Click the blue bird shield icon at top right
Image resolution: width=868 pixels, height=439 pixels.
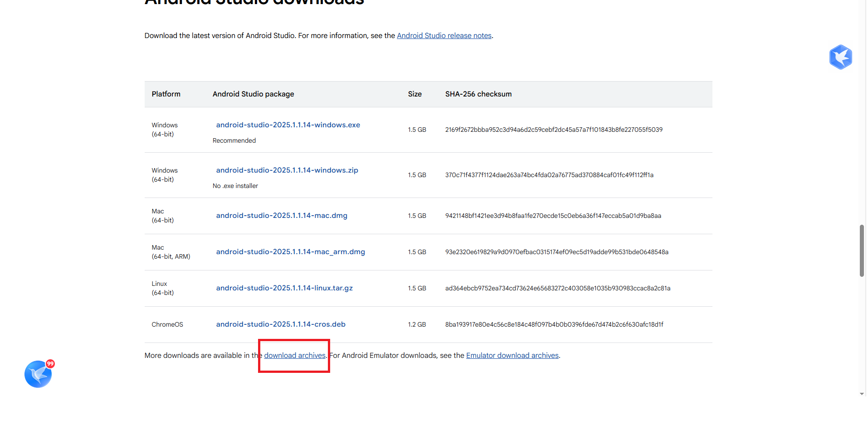click(840, 57)
